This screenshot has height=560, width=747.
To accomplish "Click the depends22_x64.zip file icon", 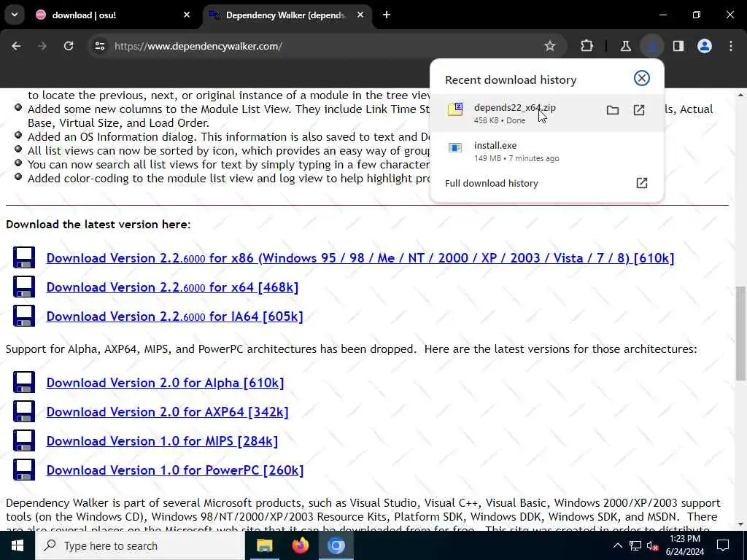I will click(x=455, y=109).
